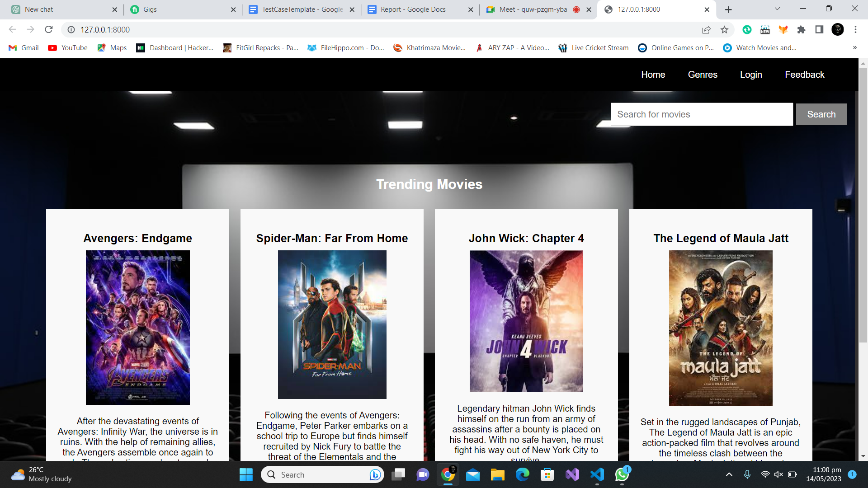
Task: Go to the Login page link
Action: (751, 75)
